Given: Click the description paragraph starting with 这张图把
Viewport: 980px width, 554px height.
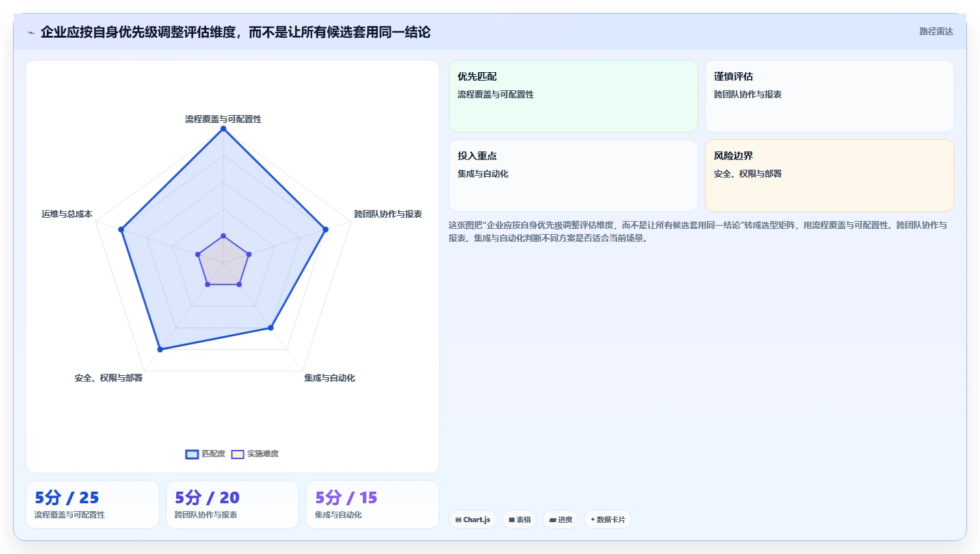Looking at the screenshot, I should pyautogui.click(x=698, y=231).
